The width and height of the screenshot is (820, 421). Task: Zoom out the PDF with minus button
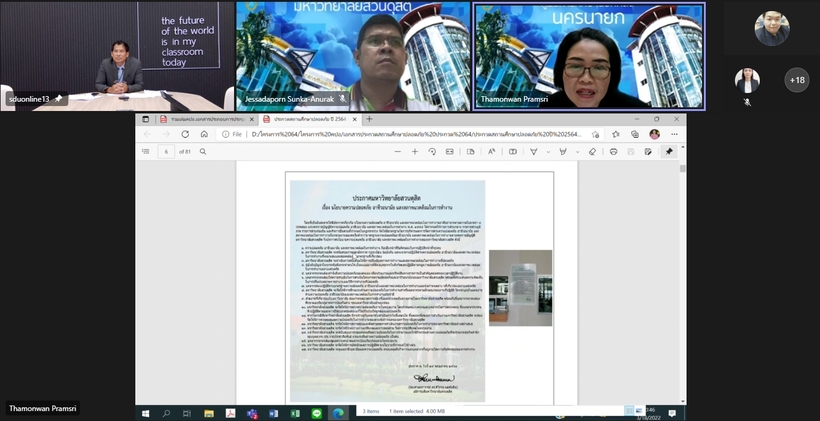coord(397,152)
